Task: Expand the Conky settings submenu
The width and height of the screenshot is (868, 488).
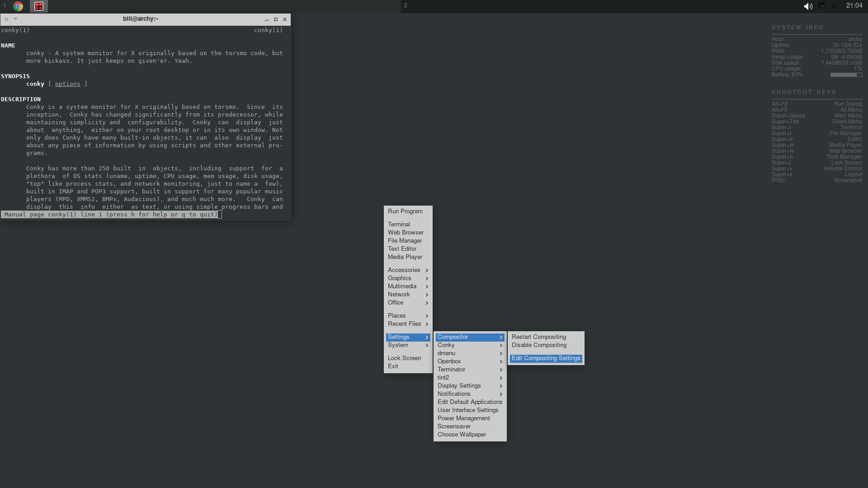Action: pos(470,345)
